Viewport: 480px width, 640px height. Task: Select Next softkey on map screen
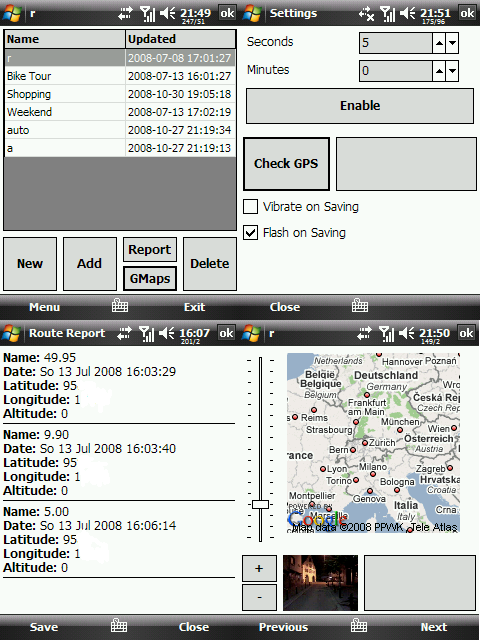(434, 627)
